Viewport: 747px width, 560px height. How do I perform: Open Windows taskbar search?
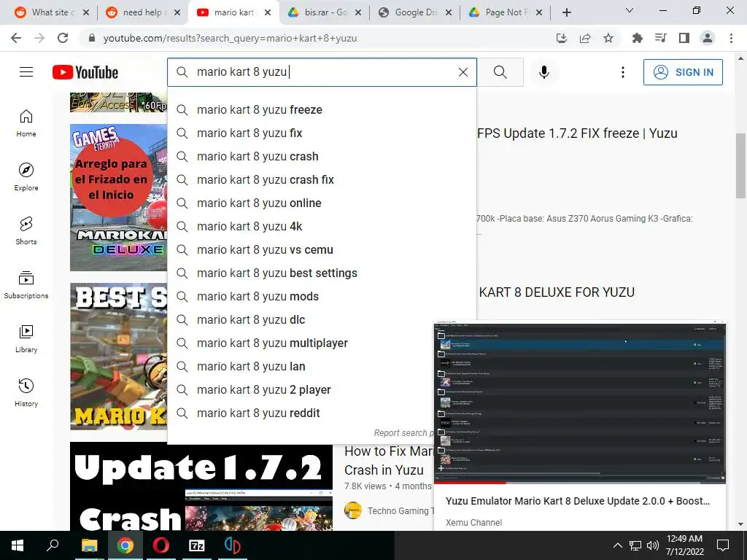[x=53, y=545]
